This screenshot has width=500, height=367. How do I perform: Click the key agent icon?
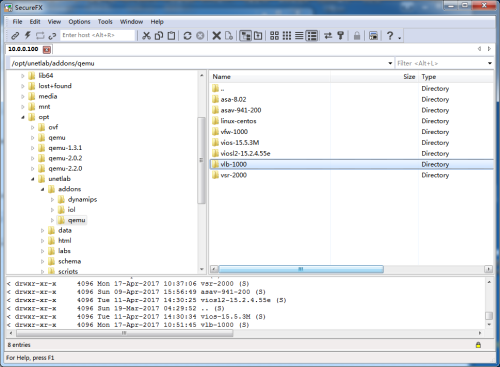(x=340, y=35)
